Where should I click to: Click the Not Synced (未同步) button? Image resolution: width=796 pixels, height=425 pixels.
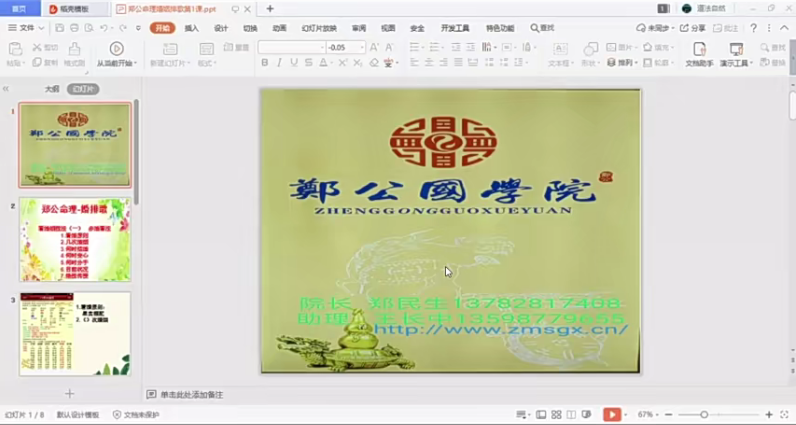655,28
